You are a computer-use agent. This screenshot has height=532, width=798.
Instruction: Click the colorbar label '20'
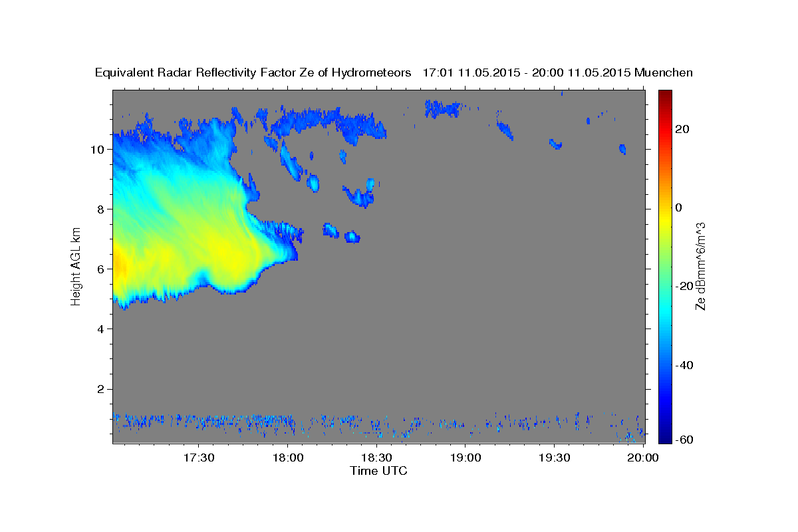682,129
